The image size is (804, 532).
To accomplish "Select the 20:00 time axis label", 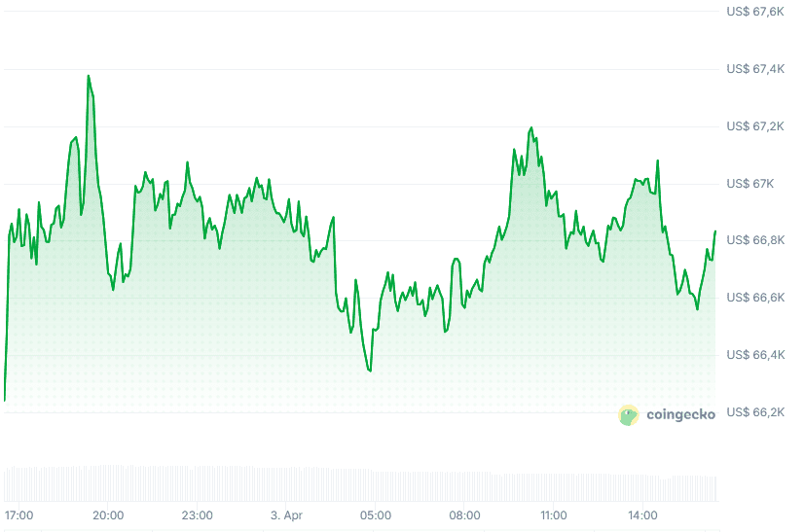I will 108,514.
